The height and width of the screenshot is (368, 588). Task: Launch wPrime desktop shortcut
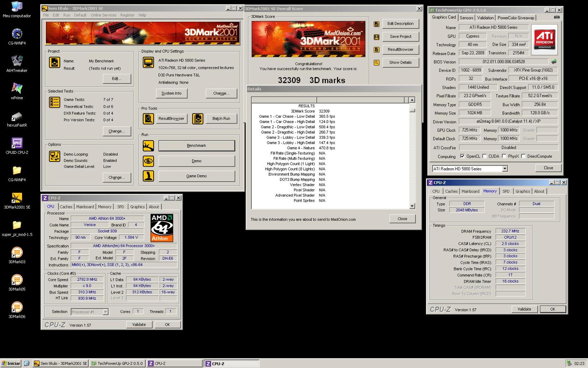pos(17,91)
